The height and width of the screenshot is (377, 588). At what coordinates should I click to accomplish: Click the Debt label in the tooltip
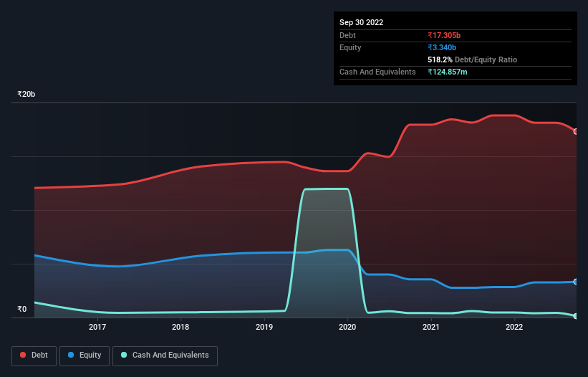tap(347, 35)
